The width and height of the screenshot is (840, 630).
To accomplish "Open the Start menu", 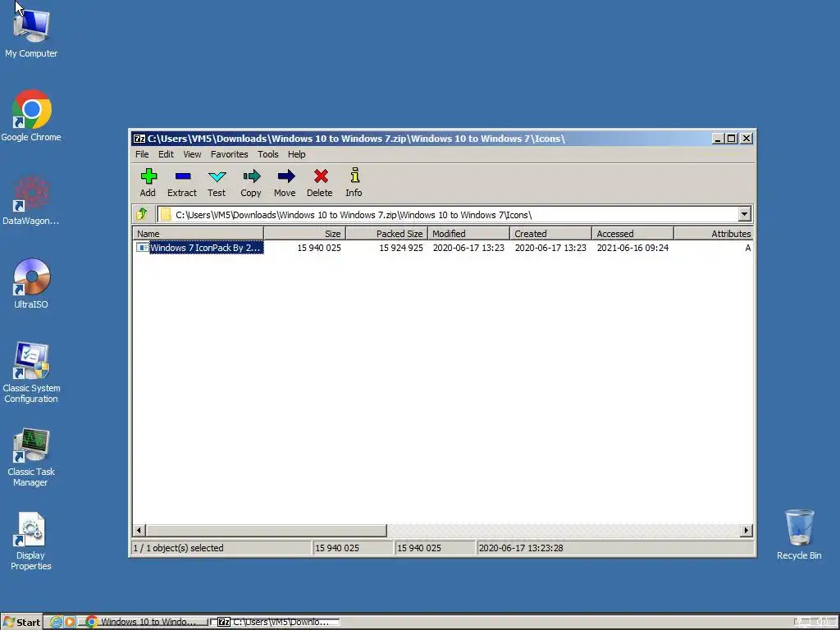I will coord(21,622).
